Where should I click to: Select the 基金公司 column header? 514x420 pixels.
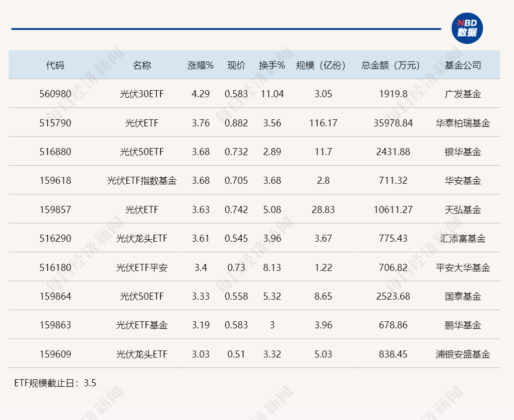[463, 65]
